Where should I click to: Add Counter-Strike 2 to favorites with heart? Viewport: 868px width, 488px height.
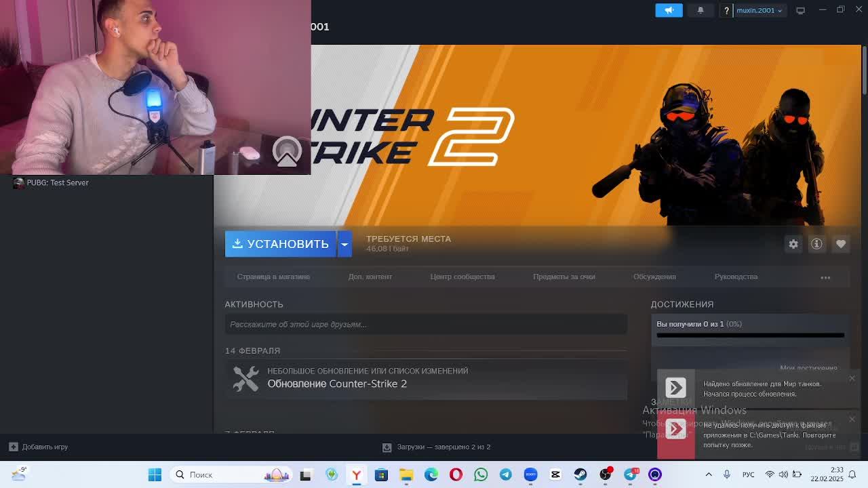[841, 244]
